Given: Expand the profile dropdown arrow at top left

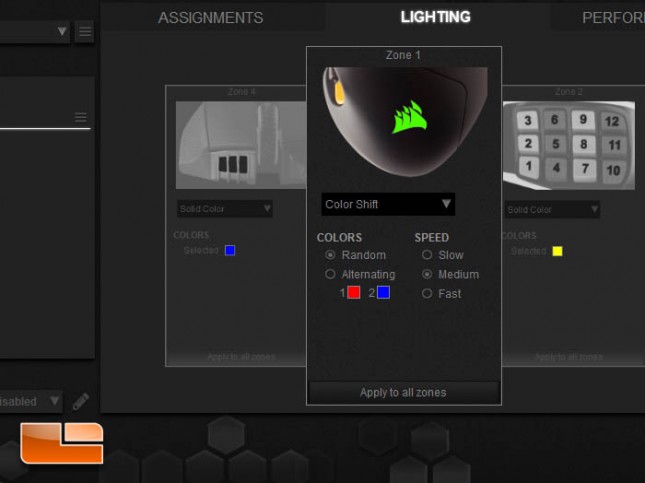Looking at the screenshot, I should [62, 31].
